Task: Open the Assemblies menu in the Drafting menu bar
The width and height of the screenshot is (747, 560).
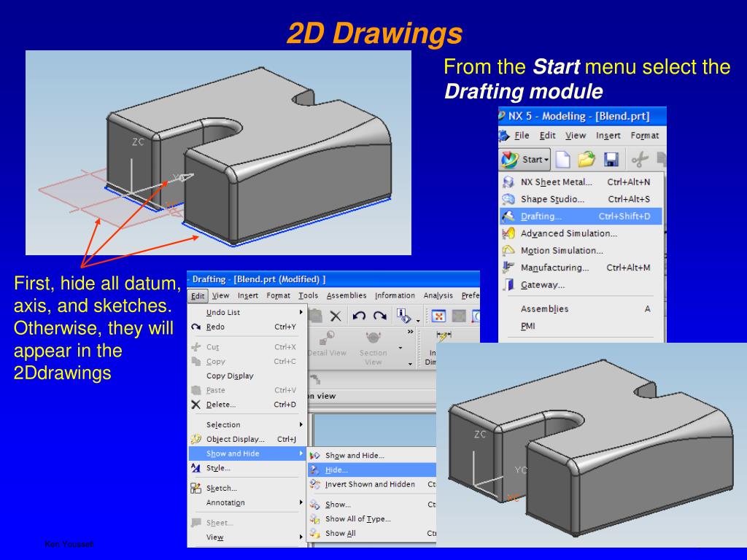Action: (x=347, y=296)
